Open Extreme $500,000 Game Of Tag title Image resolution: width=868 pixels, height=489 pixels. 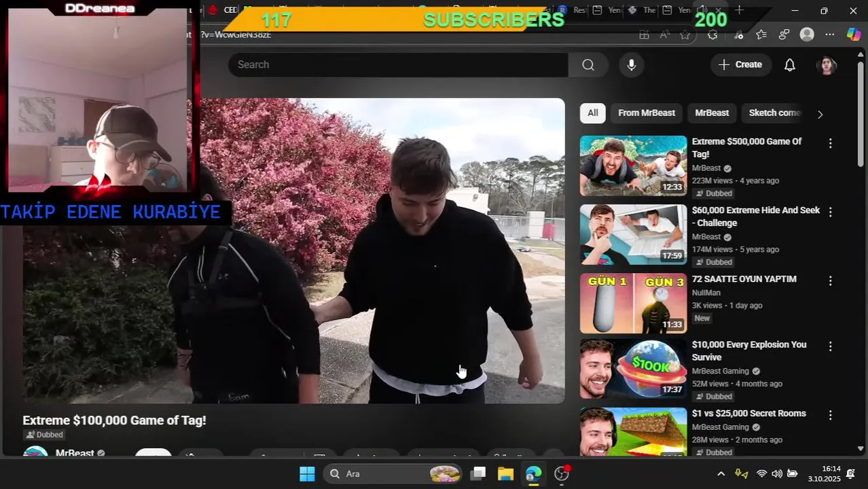tap(747, 148)
